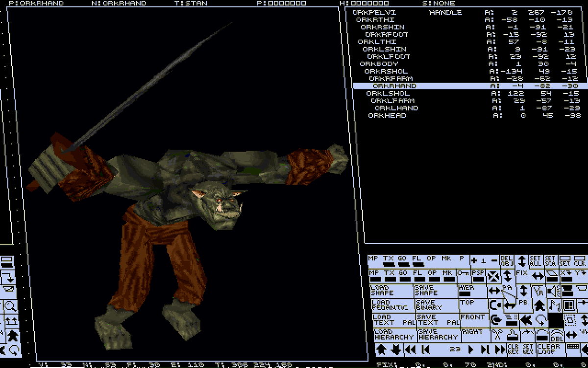Switch to the FRONT view
The width and height of the screenshot is (588, 368).
tap(475, 320)
